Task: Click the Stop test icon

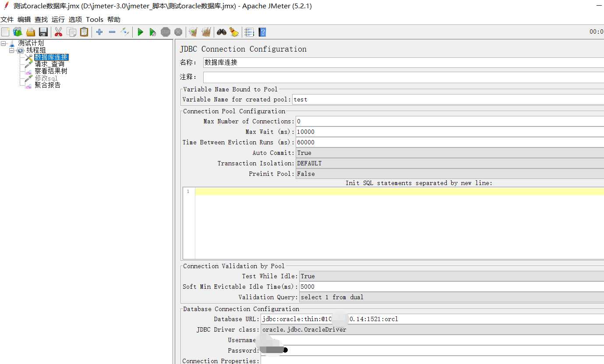Action: (165, 32)
